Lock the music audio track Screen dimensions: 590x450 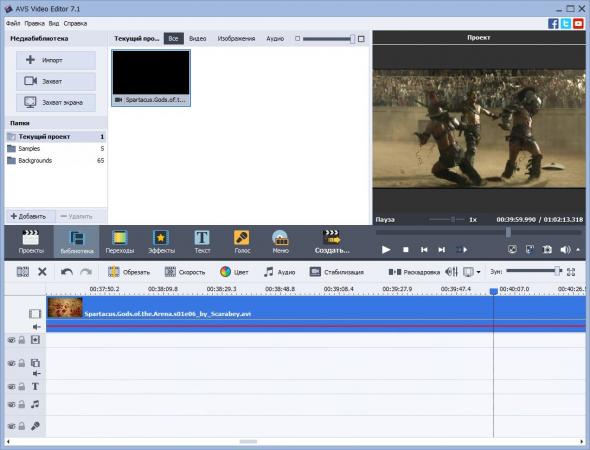[x=22, y=404]
